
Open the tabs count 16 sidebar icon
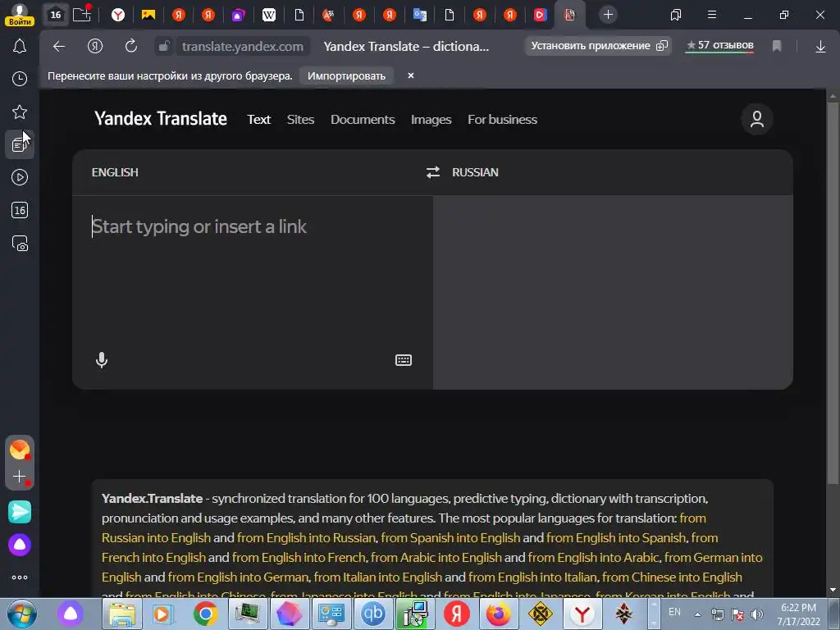click(x=20, y=210)
